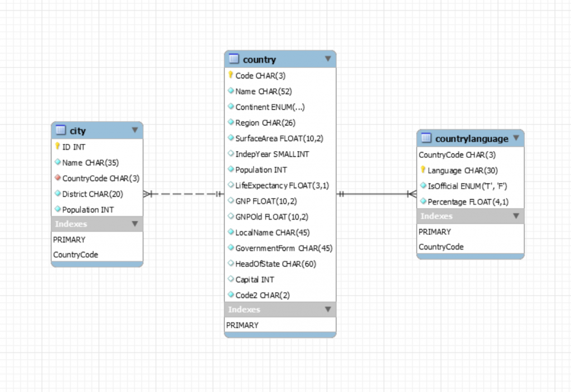This screenshot has width=571, height=392.
Task: Click the diamond icon beside country Population INT
Action: click(230, 169)
